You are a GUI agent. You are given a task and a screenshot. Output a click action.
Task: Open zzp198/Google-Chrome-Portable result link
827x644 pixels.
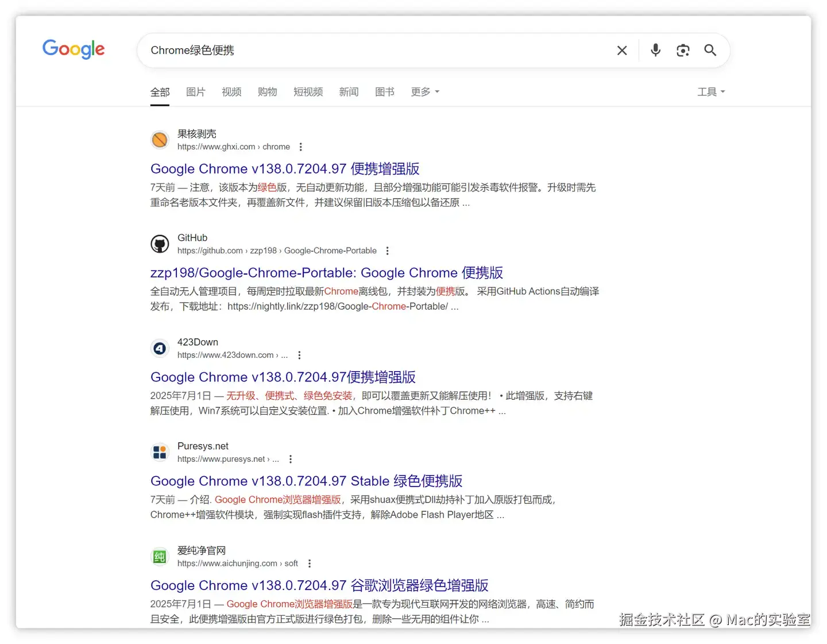327,273
